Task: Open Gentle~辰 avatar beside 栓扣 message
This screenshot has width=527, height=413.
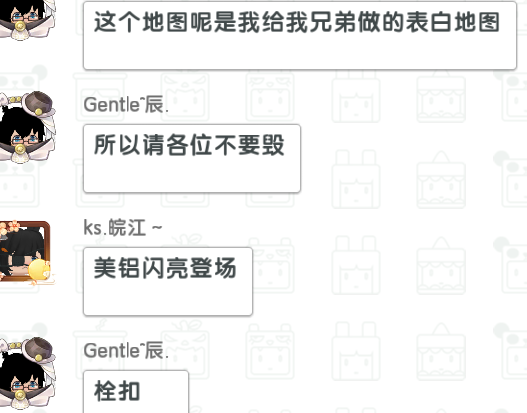Action: [25, 374]
